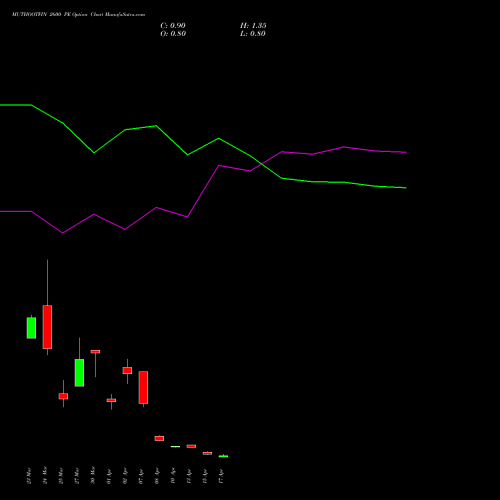Click the 30 Mar date axis label

tap(93, 476)
